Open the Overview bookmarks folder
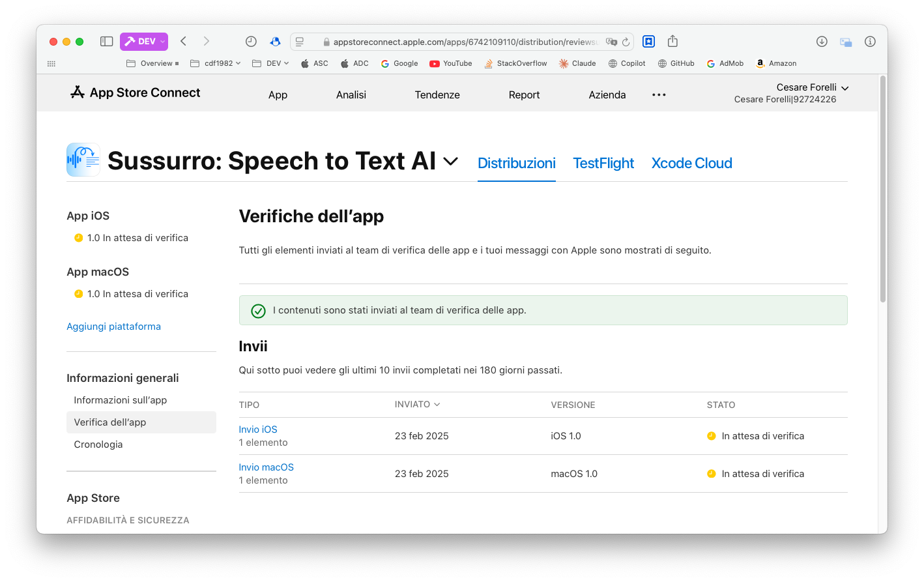 click(152, 64)
